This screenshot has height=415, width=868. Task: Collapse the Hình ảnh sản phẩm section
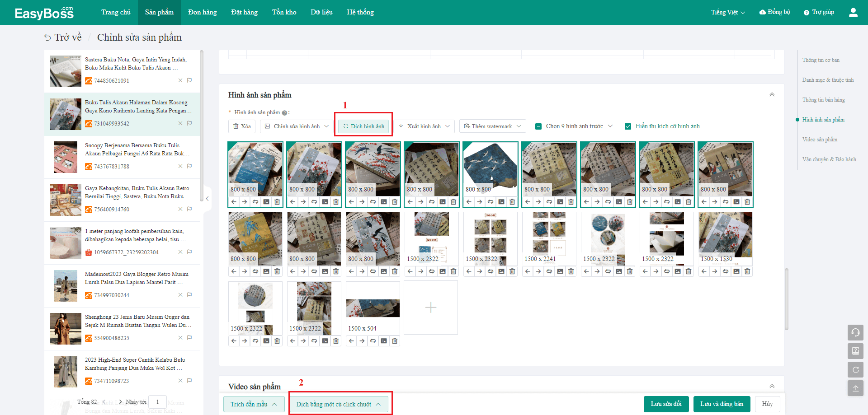772,95
